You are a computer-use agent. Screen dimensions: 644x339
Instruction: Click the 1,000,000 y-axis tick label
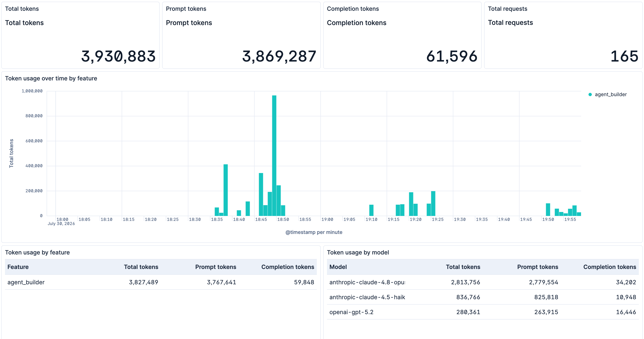click(32, 91)
